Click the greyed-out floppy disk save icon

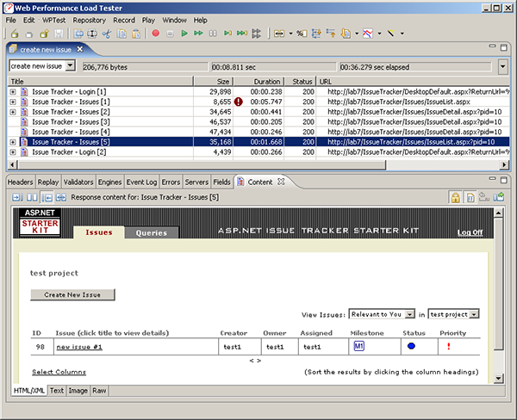click(59, 34)
